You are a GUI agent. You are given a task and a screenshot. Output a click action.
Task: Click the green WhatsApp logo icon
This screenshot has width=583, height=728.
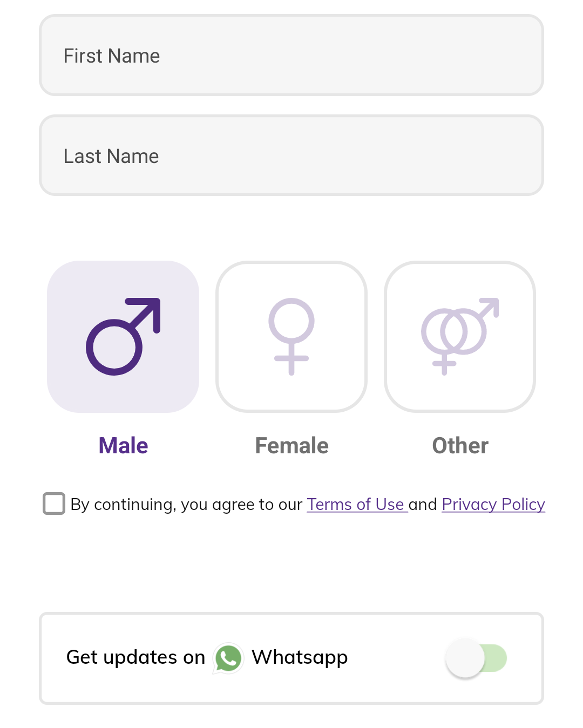[x=228, y=658]
